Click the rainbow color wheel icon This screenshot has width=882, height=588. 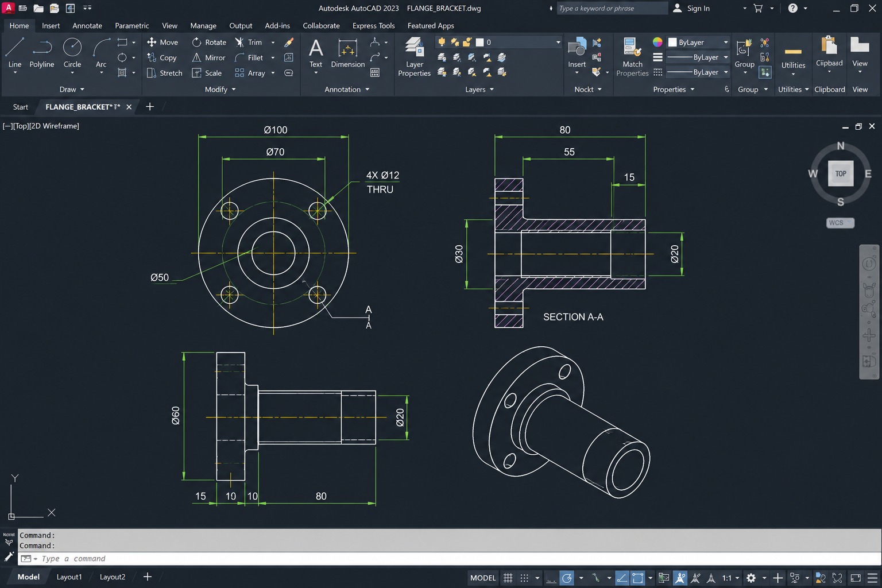657,42
